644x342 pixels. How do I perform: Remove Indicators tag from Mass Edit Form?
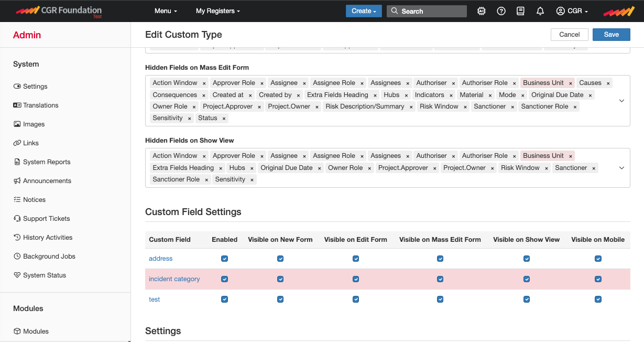click(x=451, y=95)
